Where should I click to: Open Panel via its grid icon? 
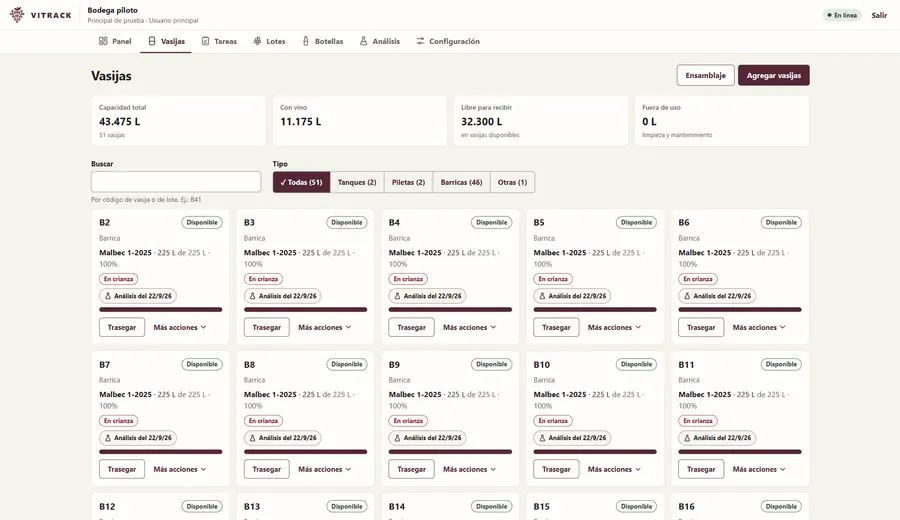103,41
